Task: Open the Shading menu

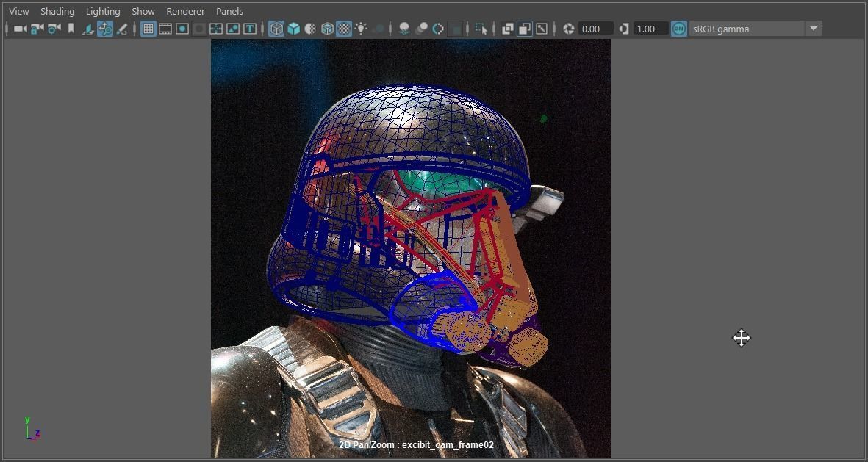Action: [x=57, y=11]
